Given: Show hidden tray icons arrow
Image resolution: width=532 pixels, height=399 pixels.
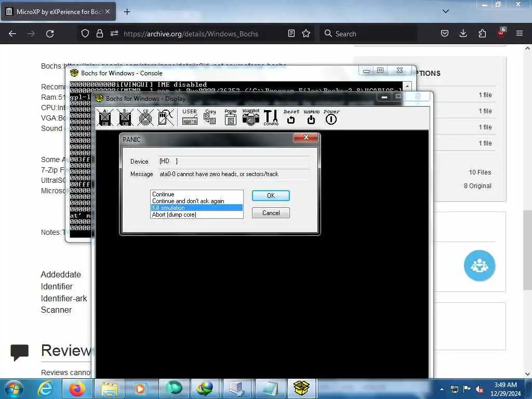Looking at the screenshot, I should click(x=442, y=389).
